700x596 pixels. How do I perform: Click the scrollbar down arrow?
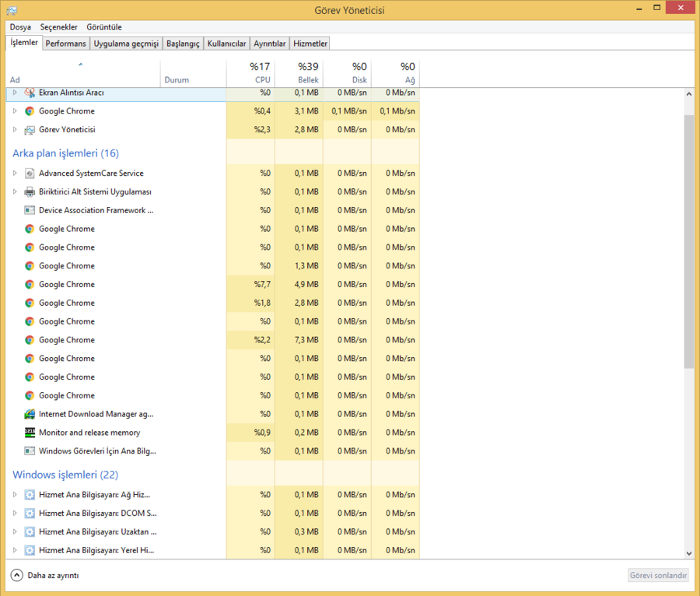pos(689,552)
